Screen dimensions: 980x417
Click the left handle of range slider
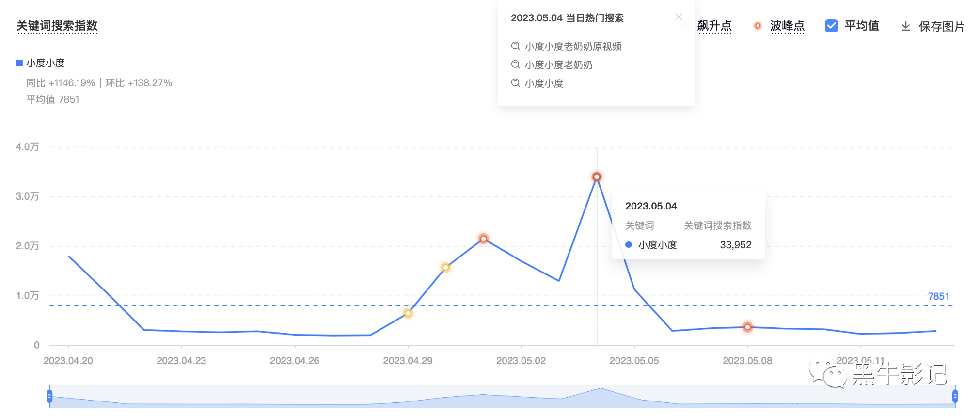[49, 396]
